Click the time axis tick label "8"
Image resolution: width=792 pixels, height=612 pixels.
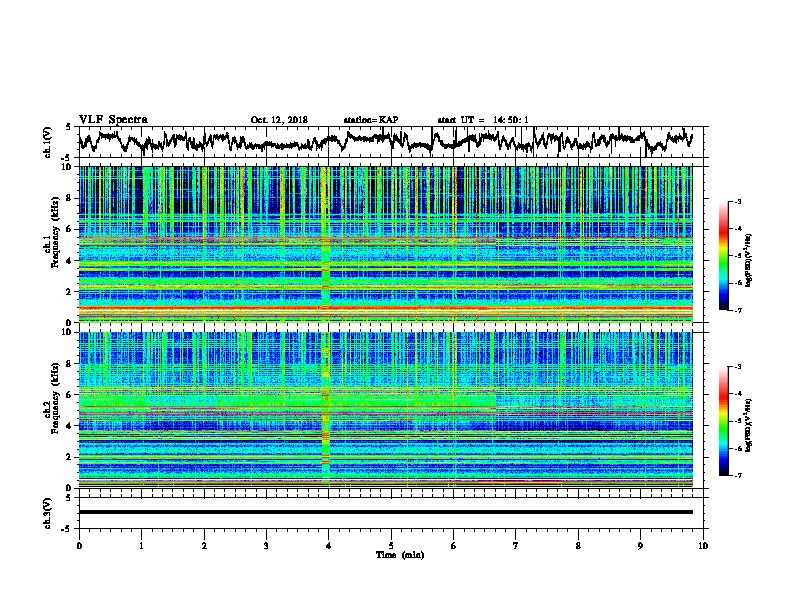tap(578, 545)
